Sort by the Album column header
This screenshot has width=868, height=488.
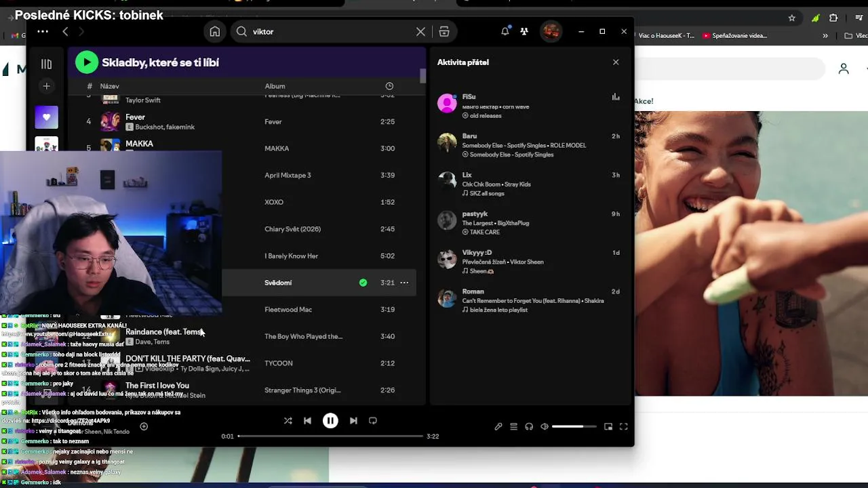click(275, 86)
